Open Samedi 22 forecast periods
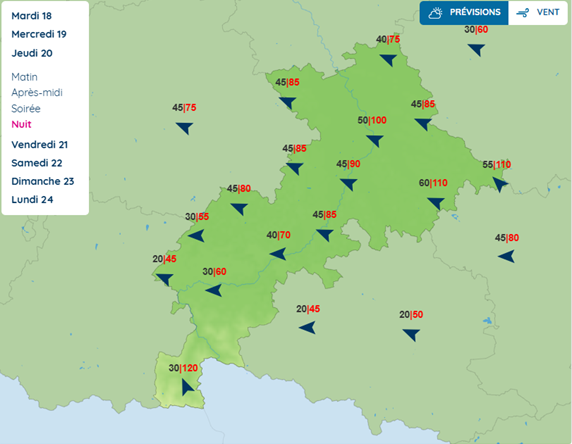The height and width of the screenshot is (444, 572). (37, 163)
